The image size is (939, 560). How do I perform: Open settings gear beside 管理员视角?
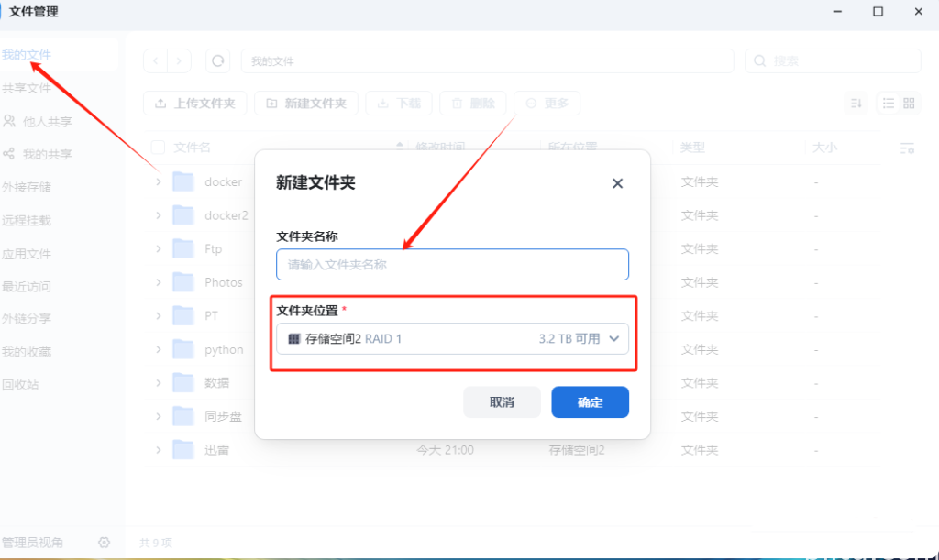click(105, 543)
